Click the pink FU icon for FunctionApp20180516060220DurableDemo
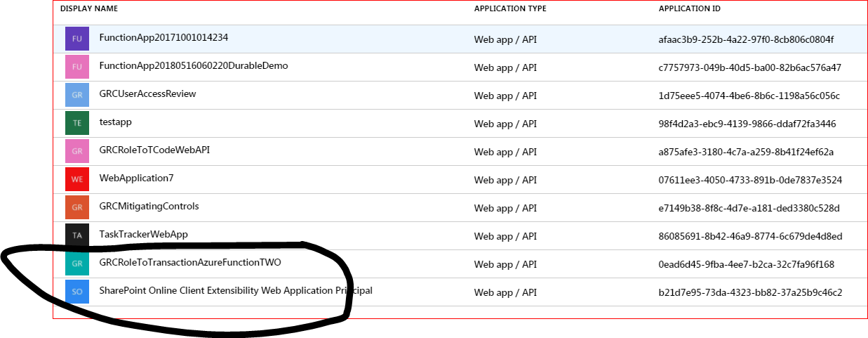Image resolution: width=868 pixels, height=338 pixels. (77, 67)
